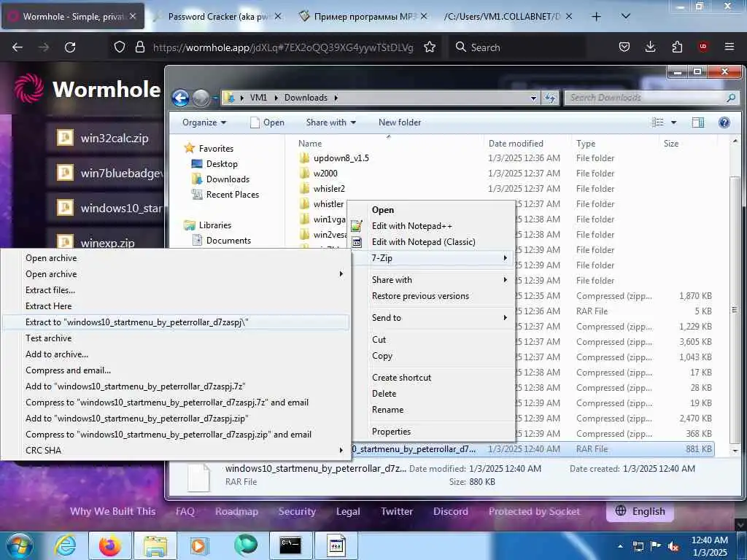Expand the 7-Zip submenu
This screenshot has height=560, width=747.
432,258
